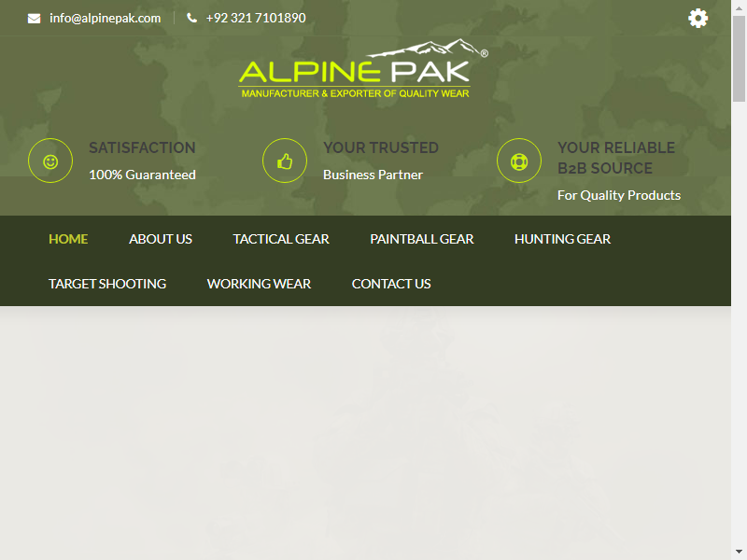The width and height of the screenshot is (747, 560).
Task: Click the Alpine Pak logo
Action: tap(363, 68)
